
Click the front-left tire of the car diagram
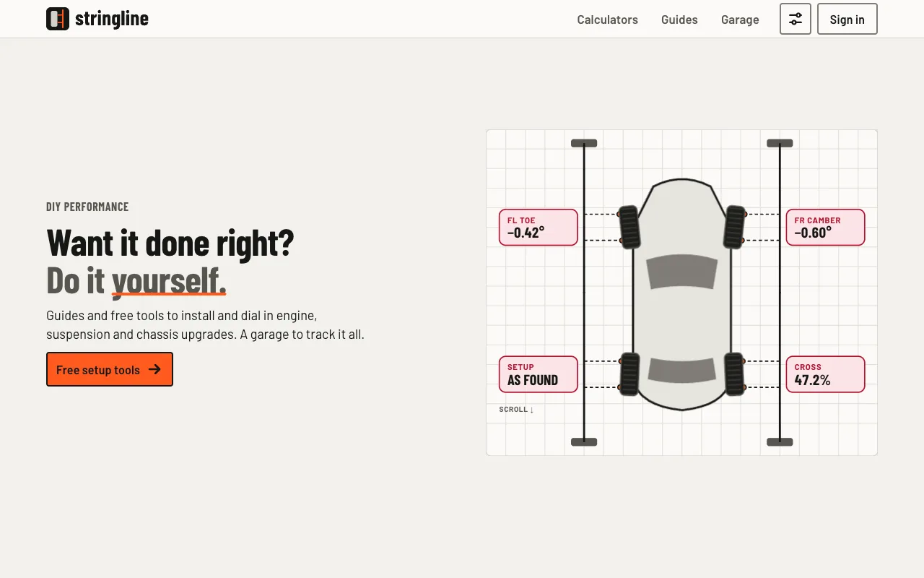tap(629, 227)
